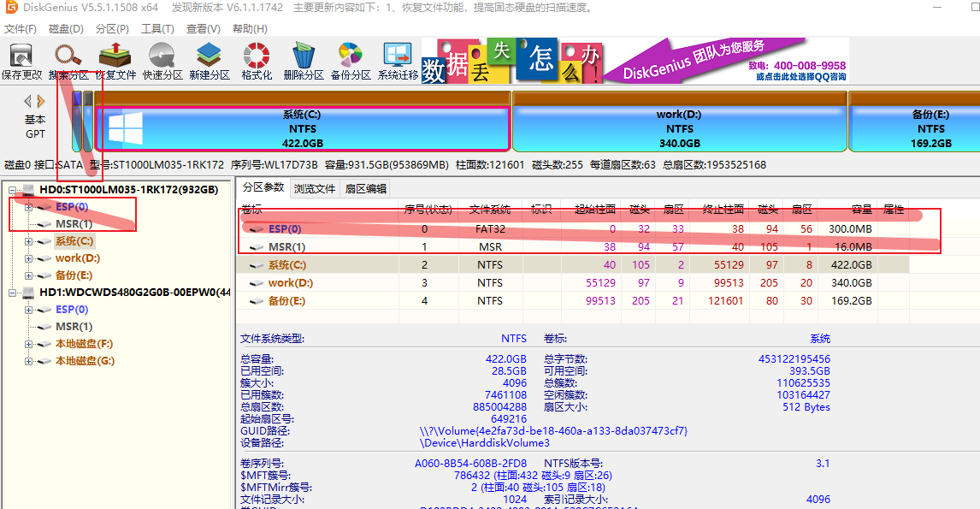Click the volume serial A060-8B54-608B-2FD8 value
The width and height of the screenshot is (980, 509).
click(470, 464)
